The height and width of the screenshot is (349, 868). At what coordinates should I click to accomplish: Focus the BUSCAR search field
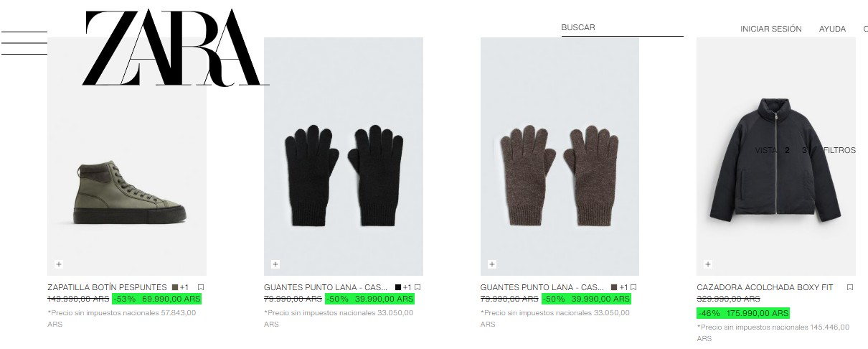[x=623, y=28]
